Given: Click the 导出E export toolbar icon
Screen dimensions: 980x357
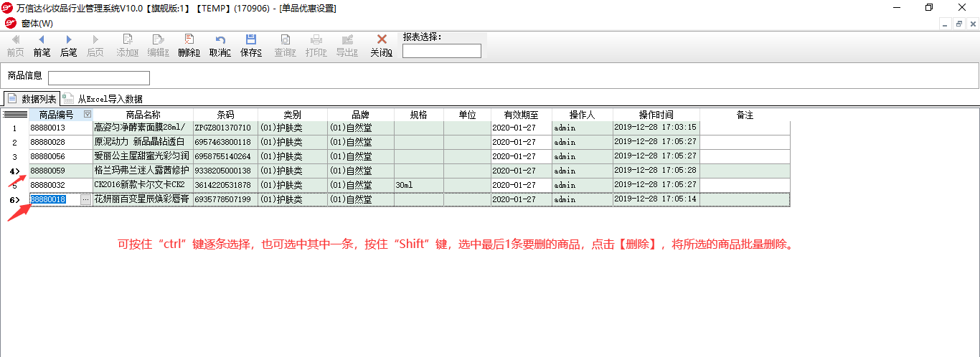Looking at the screenshot, I should [347, 46].
